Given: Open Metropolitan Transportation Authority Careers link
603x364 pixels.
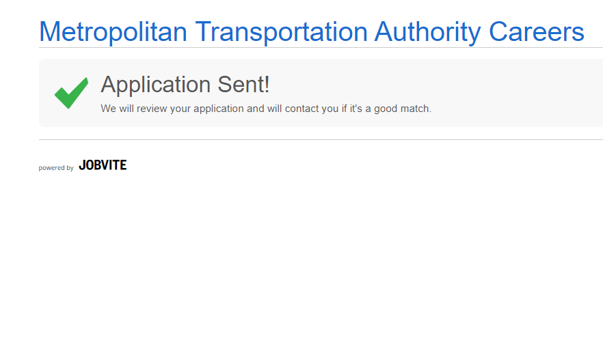Looking at the screenshot, I should [x=311, y=32].
